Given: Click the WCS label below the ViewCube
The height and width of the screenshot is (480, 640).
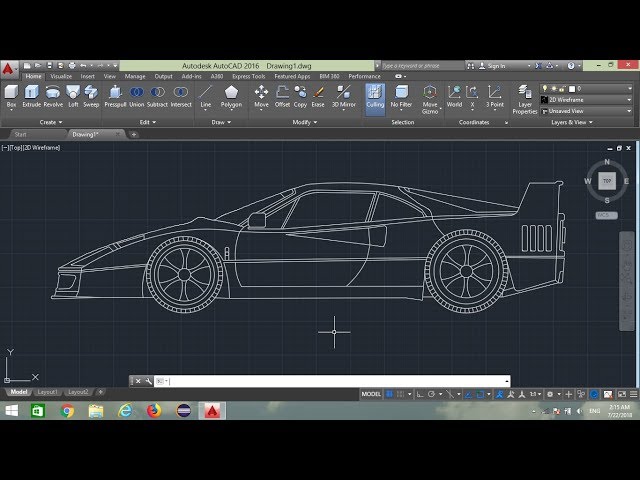Looking at the screenshot, I should click(x=606, y=215).
